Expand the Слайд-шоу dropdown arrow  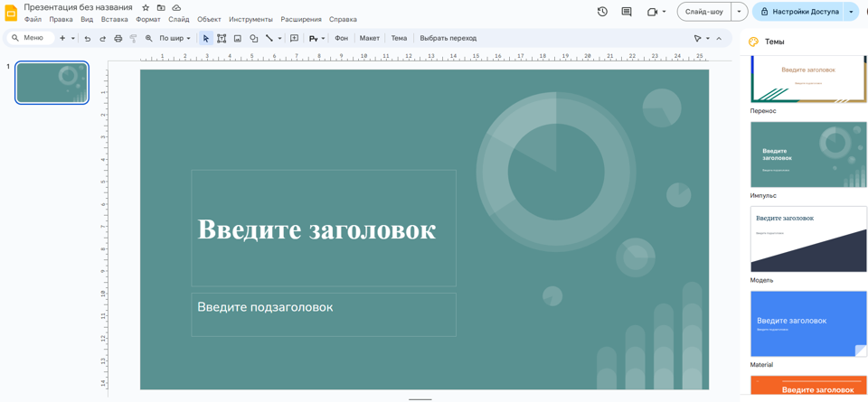click(x=739, y=12)
